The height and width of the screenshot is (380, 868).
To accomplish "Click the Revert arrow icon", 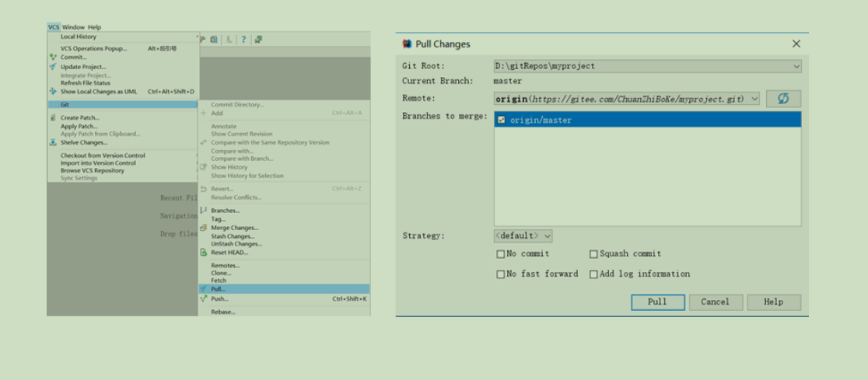I will [203, 189].
